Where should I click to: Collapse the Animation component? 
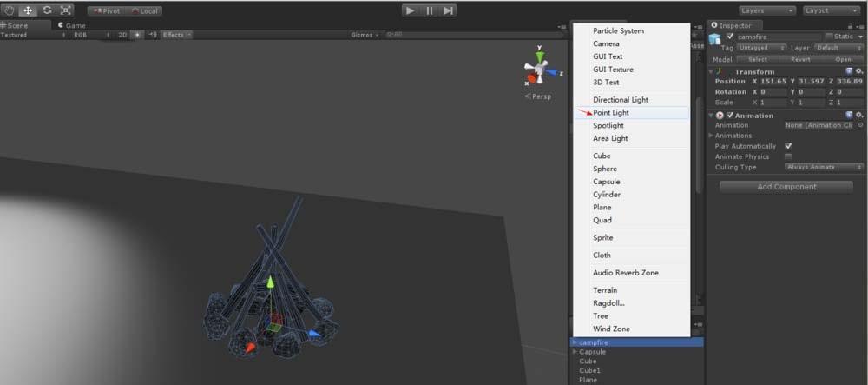[x=712, y=116]
